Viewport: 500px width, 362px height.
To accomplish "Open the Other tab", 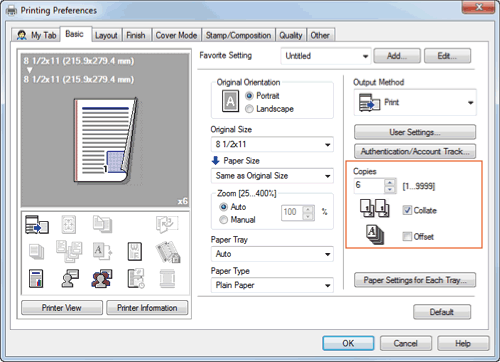I will coord(320,35).
